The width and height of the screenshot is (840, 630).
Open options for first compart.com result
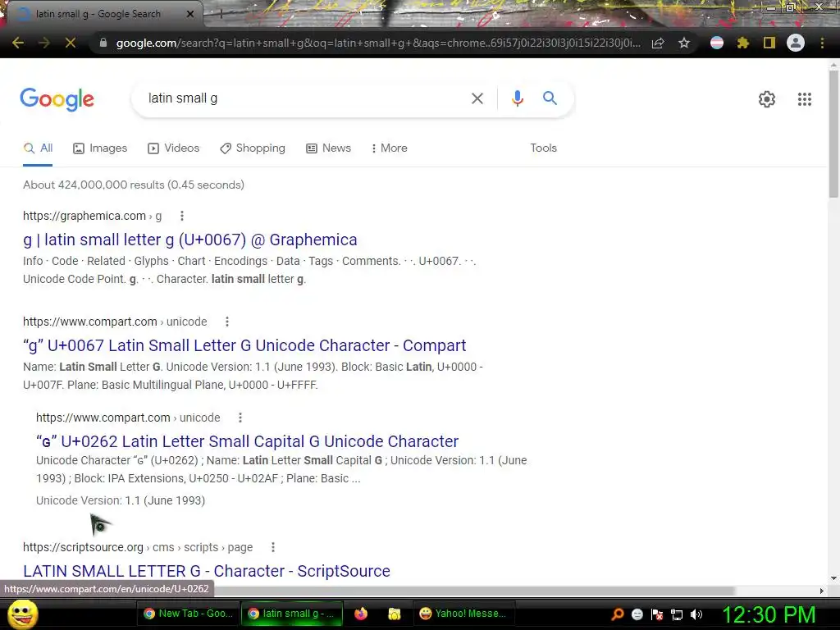(227, 322)
